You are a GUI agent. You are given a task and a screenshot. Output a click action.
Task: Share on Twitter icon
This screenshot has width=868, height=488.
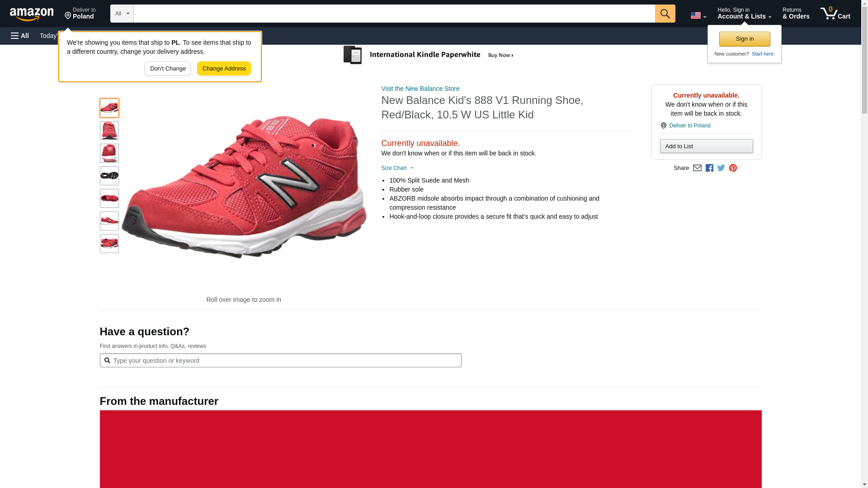(x=721, y=168)
